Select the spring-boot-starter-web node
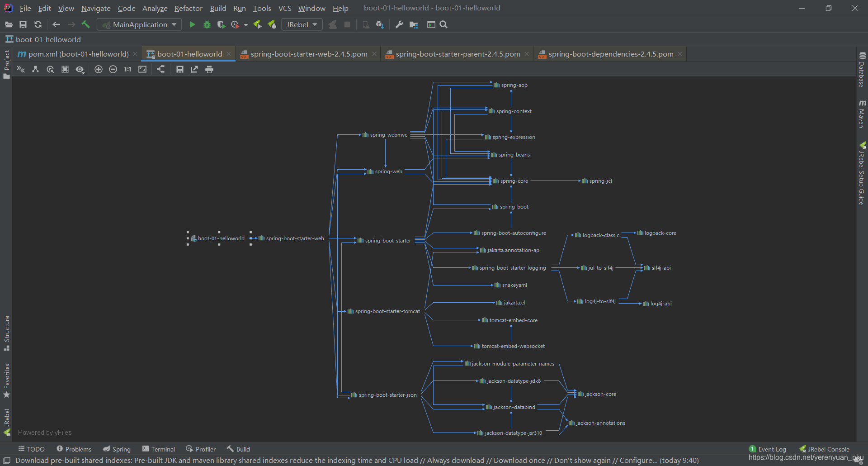The width and height of the screenshot is (868, 466). [x=291, y=238]
